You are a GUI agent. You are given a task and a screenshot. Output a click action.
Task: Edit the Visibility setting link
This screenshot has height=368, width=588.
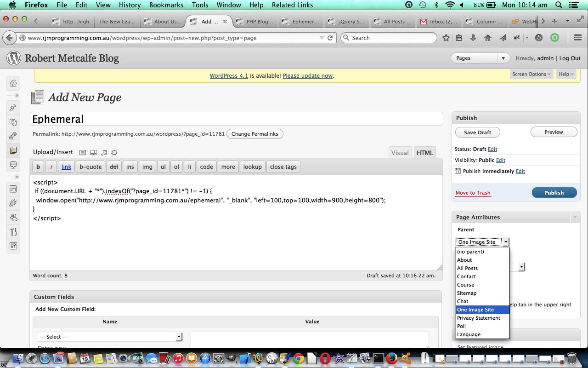pyautogui.click(x=501, y=160)
